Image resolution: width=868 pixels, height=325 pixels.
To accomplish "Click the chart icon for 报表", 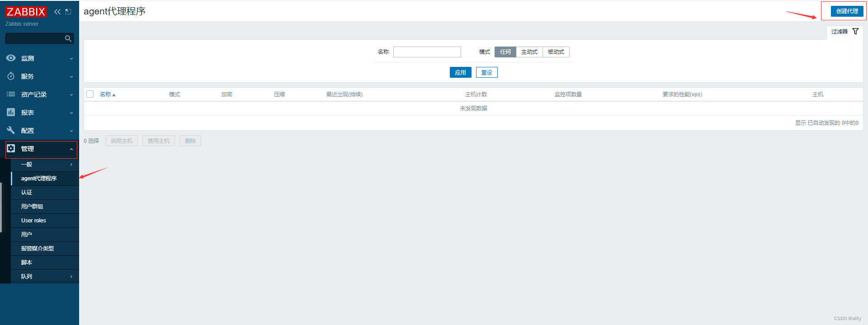I will pyautogui.click(x=11, y=112).
